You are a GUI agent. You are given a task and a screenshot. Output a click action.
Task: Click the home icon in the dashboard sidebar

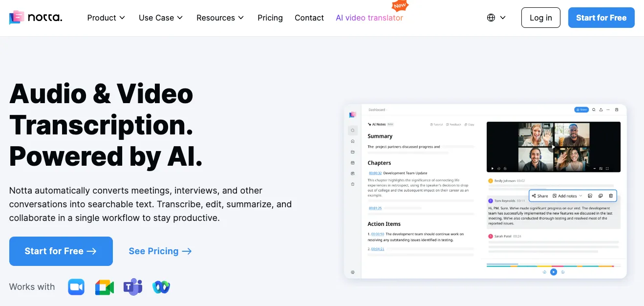click(x=353, y=141)
